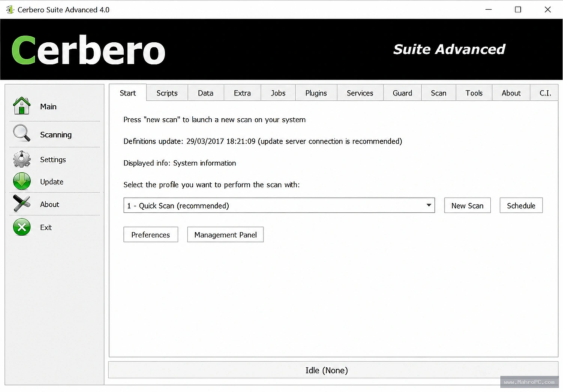The width and height of the screenshot is (563, 392).
Task: Open the Preferences button
Action: tap(151, 234)
